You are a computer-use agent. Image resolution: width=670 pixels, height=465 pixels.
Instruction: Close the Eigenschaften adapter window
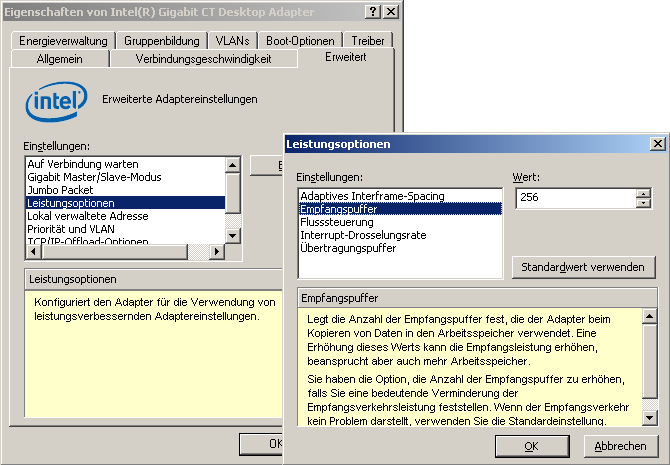[391, 12]
